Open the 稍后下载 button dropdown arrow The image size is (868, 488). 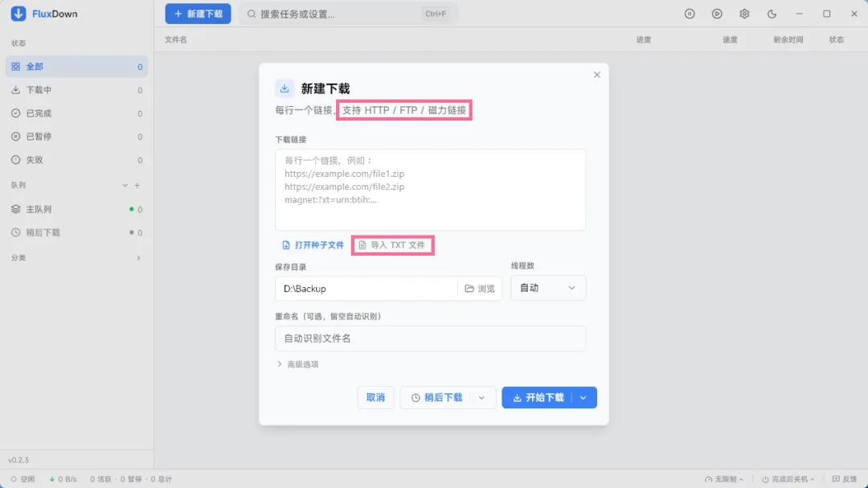(481, 397)
